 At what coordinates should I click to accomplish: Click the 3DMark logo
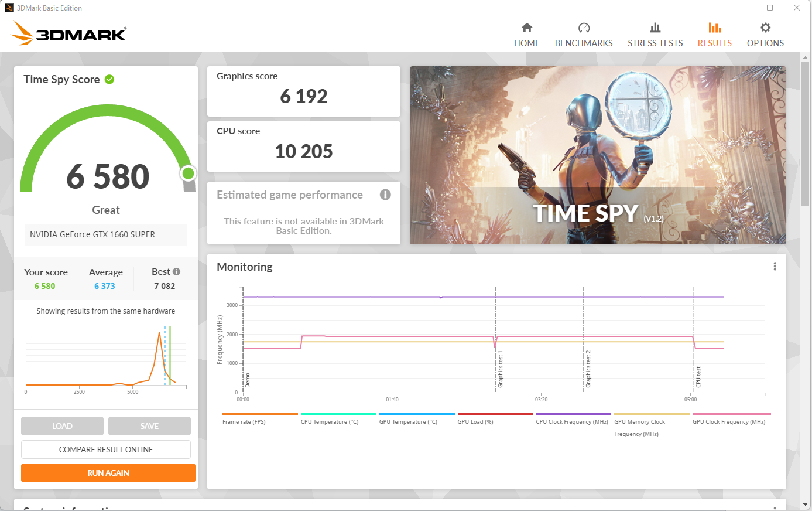(x=68, y=33)
